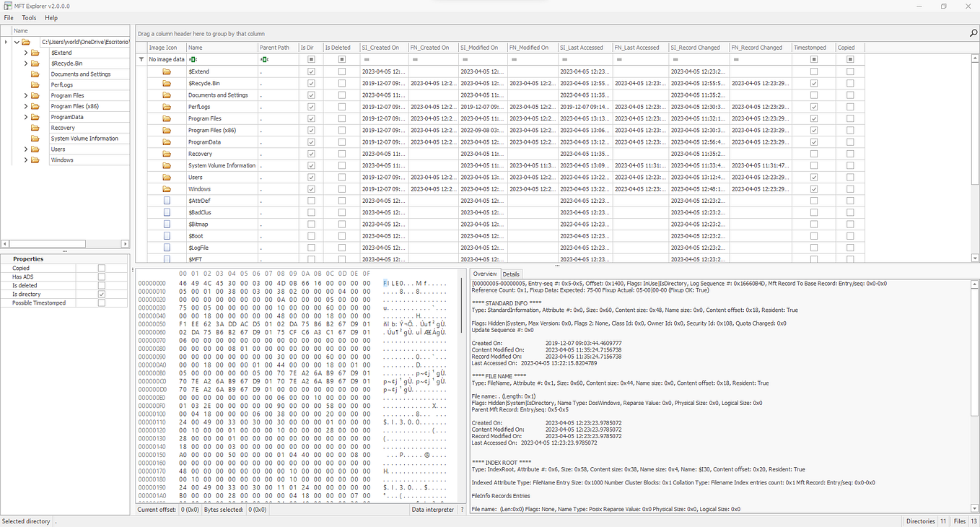Expand the Users folder in tree
980x527 pixels.
coord(26,149)
